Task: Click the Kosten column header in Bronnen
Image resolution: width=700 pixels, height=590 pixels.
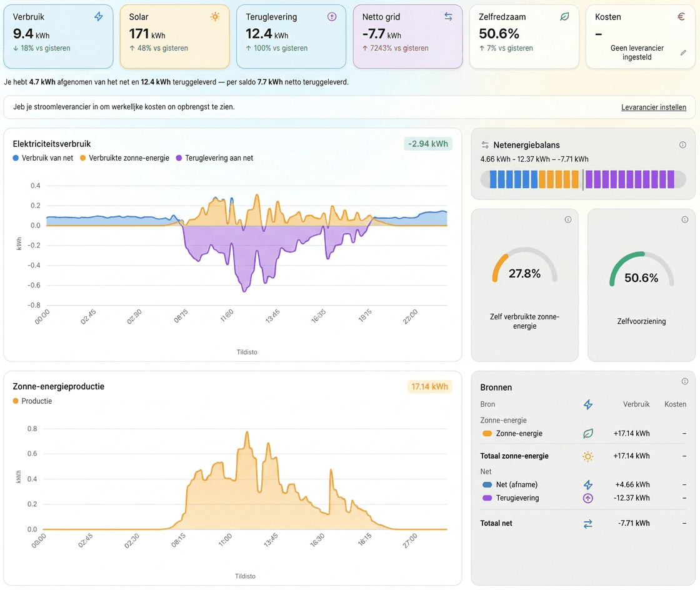Action: [x=675, y=404]
